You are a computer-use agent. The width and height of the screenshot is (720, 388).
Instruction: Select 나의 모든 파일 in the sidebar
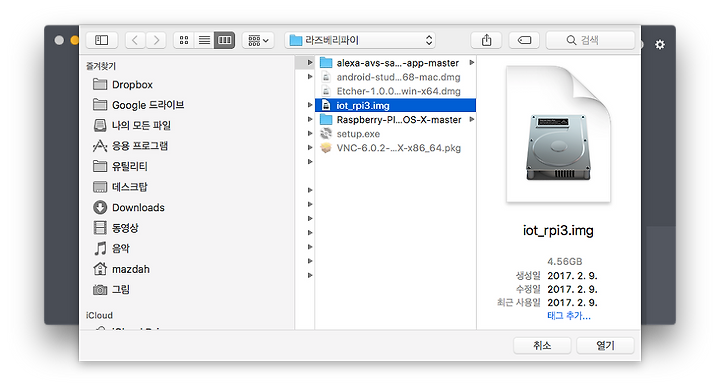click(x=141, y=125)
